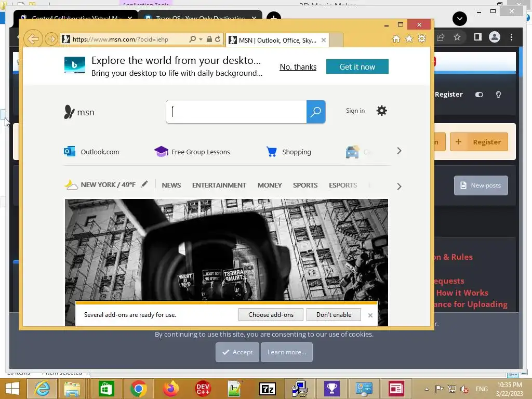Click Don't enable button
532x399 pixels.
pyautogui.click(x=334, y=314)
